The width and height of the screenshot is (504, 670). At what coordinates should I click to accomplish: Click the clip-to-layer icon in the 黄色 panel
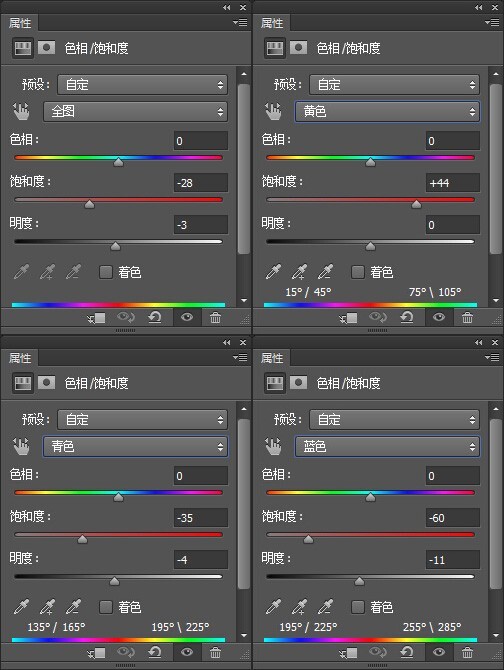pyautogui.click(x=348, y=317)
